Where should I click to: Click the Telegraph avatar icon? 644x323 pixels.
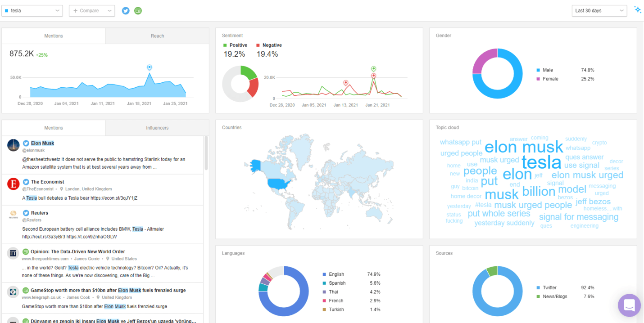(x=13, y=292)
